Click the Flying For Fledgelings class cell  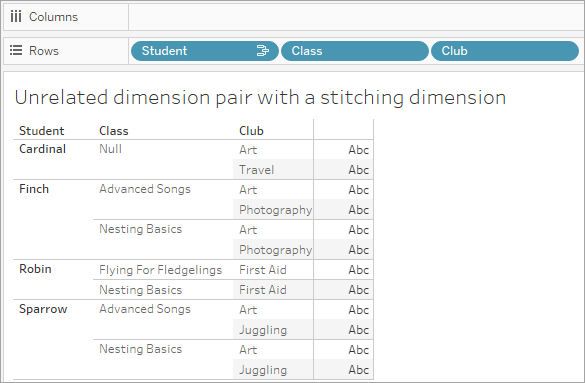coord(160,270)
